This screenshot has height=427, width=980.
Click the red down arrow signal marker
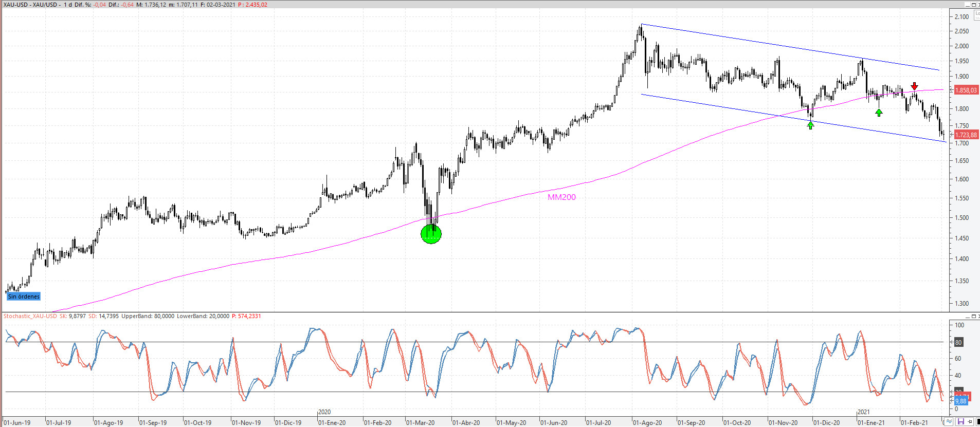(914, 86)
